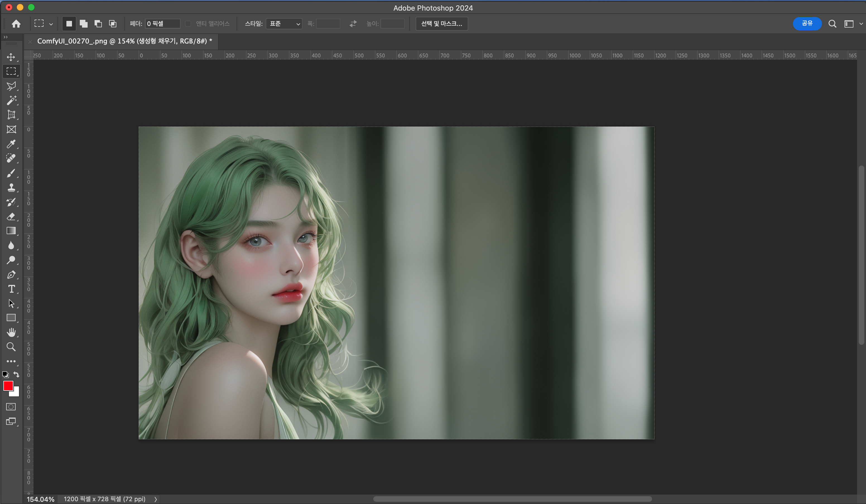Select the Horizontal Type tool
This screenshot has width=866, height=504.
[11, 289]
